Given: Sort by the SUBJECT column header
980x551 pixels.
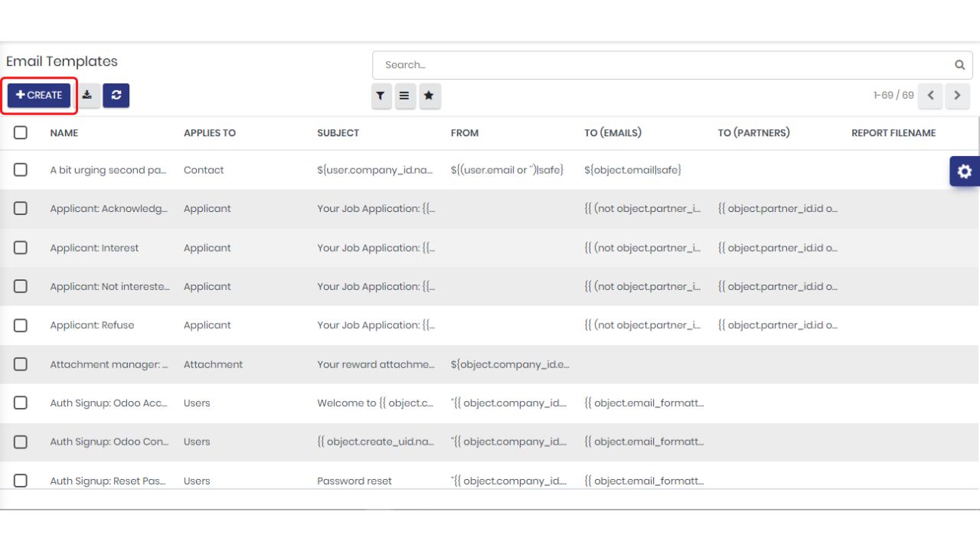Looking at the screenshot, I should point(338,133).
